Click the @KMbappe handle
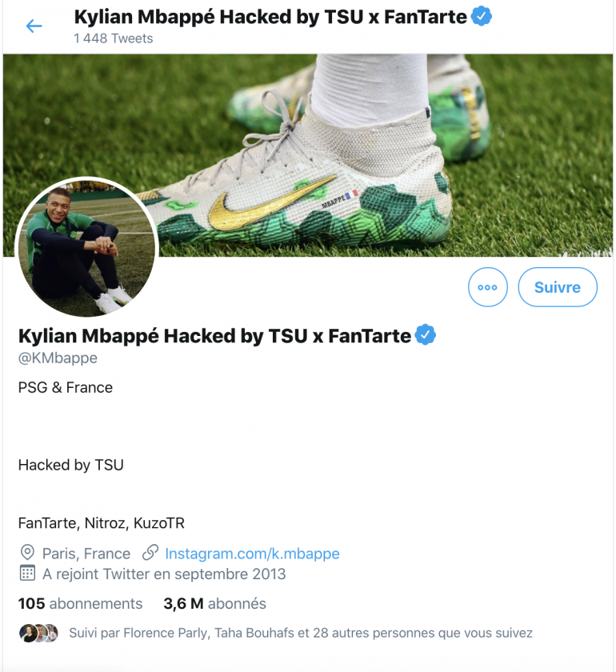The image size is (616, 672). coord(58,358)
